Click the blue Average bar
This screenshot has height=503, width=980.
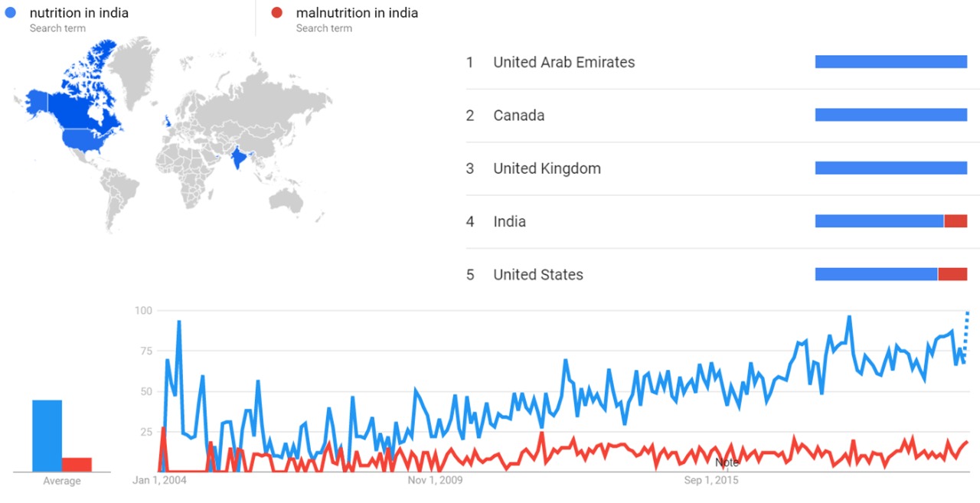[x=47, y=436]
